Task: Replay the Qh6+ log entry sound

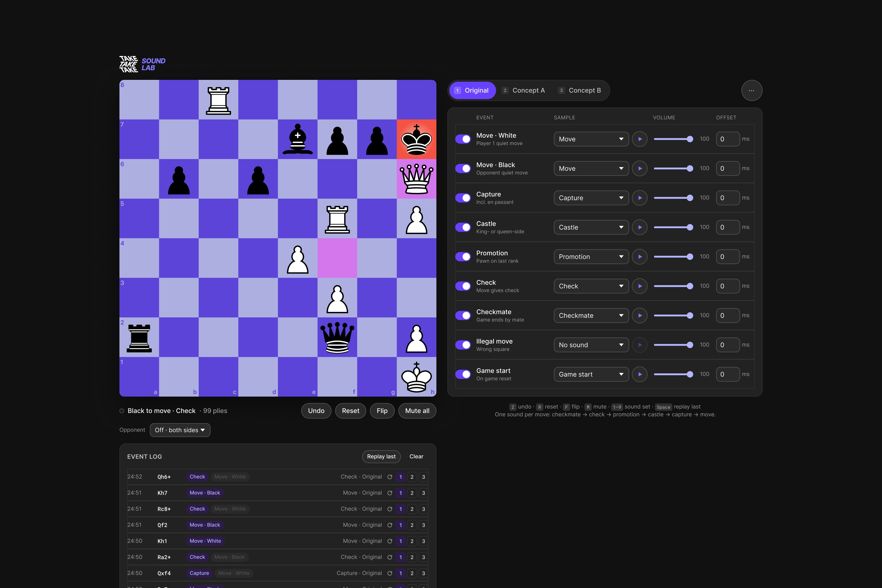Action: 390,477
